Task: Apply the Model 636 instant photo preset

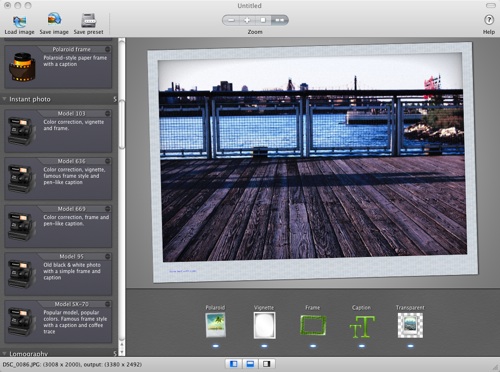Action: coord(58,179)
